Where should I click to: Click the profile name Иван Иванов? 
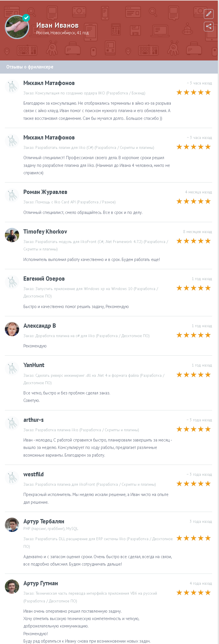57,25
